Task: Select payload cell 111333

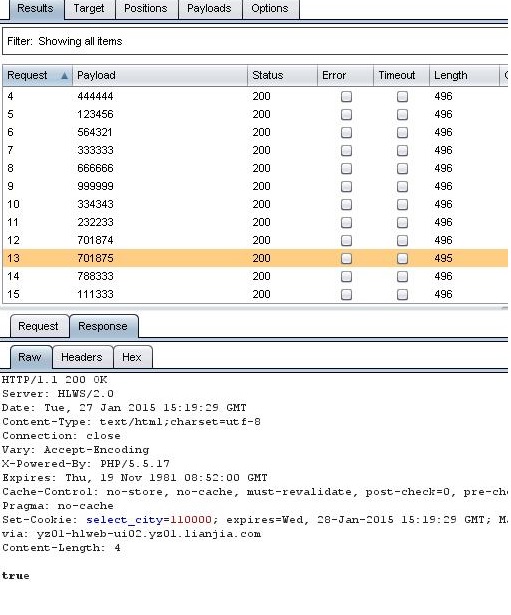Action: pyautogui.click(x=95, y=295)
